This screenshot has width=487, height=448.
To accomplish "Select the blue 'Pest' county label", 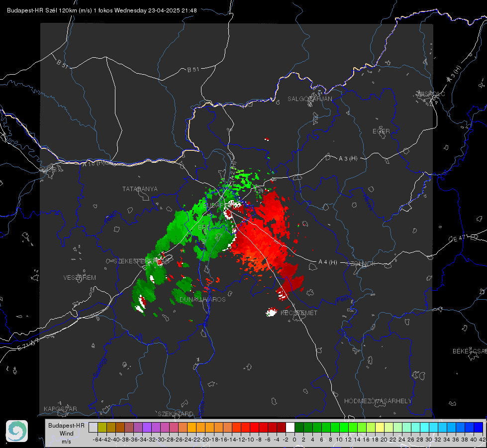I will 344,299.
